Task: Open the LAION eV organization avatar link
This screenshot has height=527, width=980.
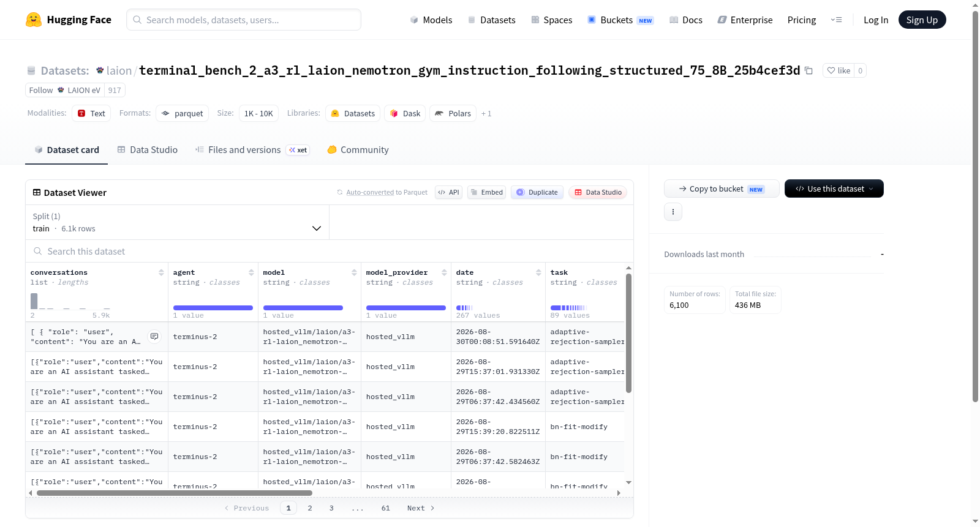Action: click(x=61, y=90)
